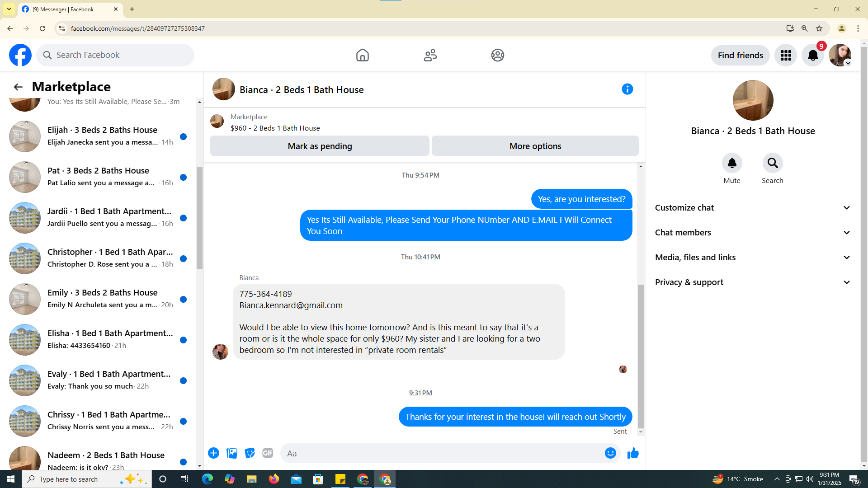Click the Mark as pending button

point(320,146)
